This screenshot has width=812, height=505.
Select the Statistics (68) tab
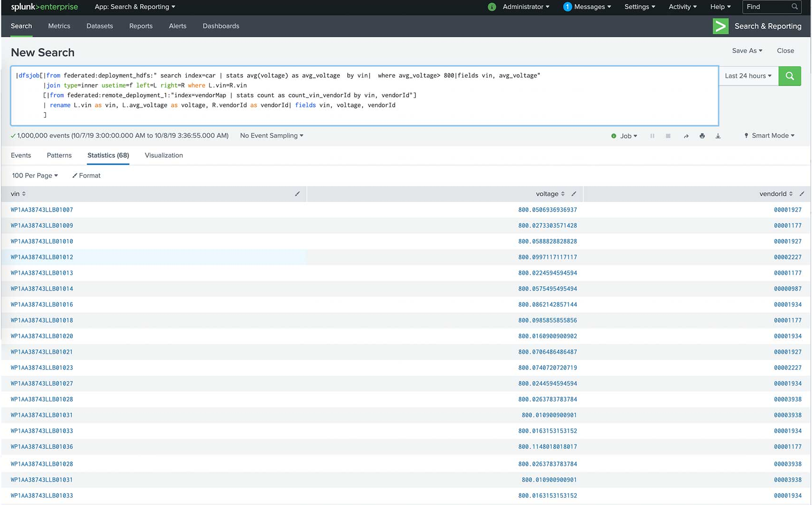[108, 155]
